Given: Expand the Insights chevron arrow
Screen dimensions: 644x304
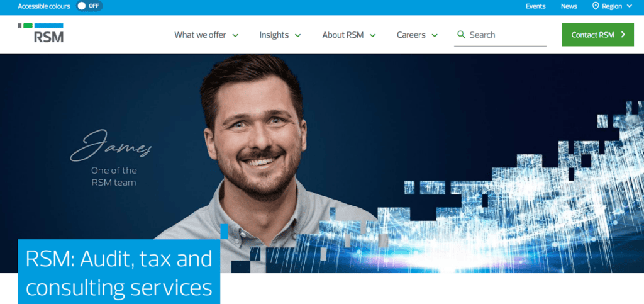Looking at the screenshot, I should click(x=297, y=35).
